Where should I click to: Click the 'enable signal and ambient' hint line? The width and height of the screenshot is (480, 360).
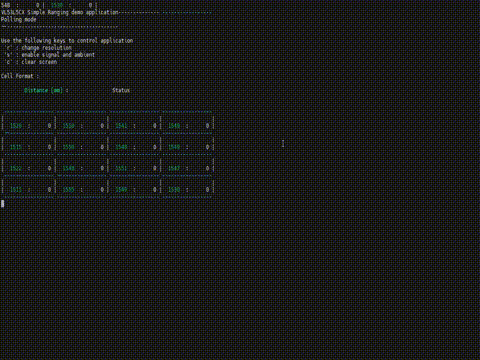pyautogui.click(x=50, y=55)
